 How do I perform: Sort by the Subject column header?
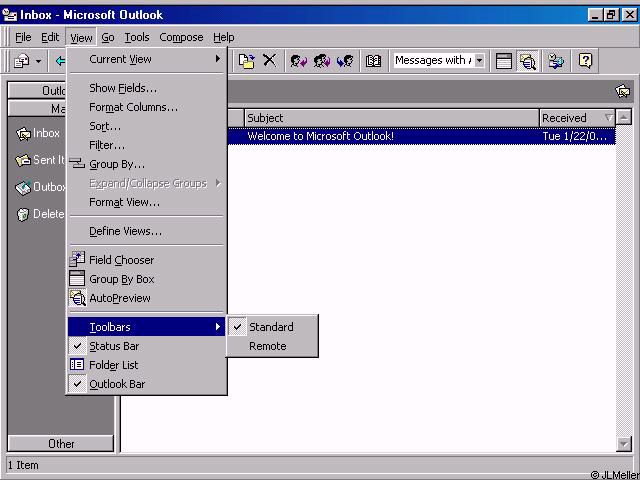[392, 118]
